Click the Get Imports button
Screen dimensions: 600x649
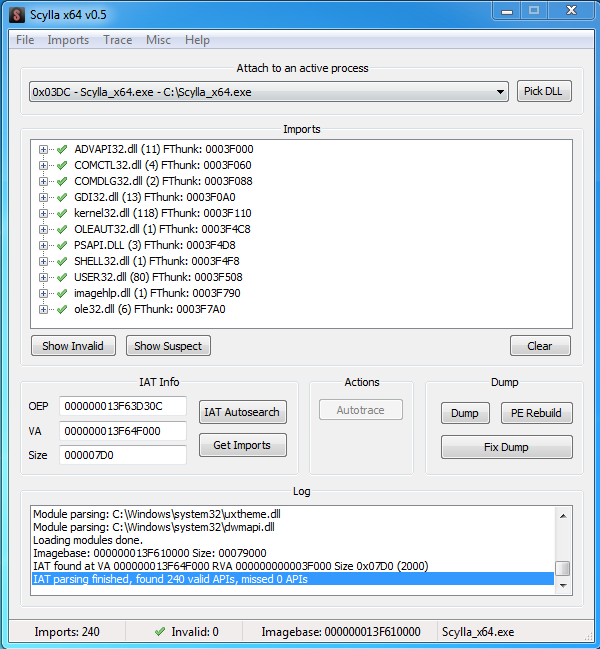[242, 445]
